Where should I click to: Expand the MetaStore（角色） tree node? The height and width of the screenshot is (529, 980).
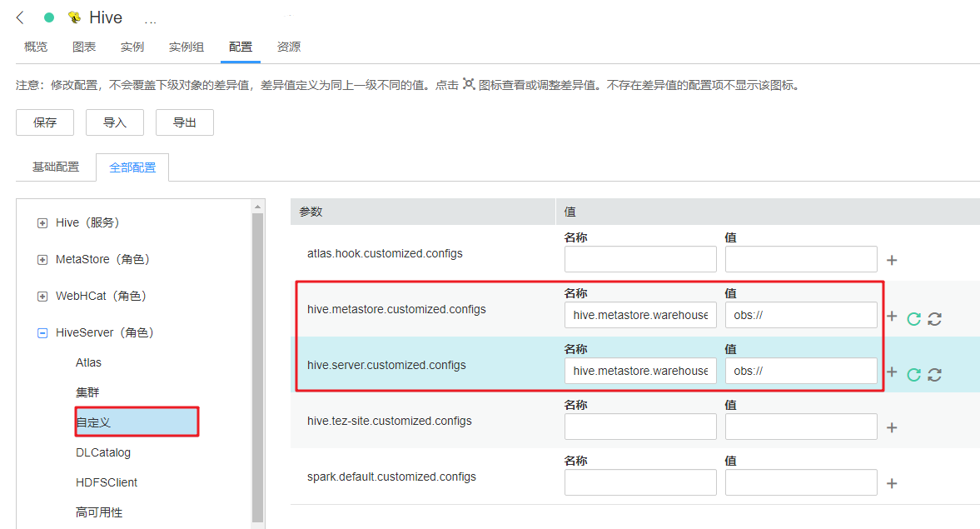pyautogui.click(x=42, y=260)
